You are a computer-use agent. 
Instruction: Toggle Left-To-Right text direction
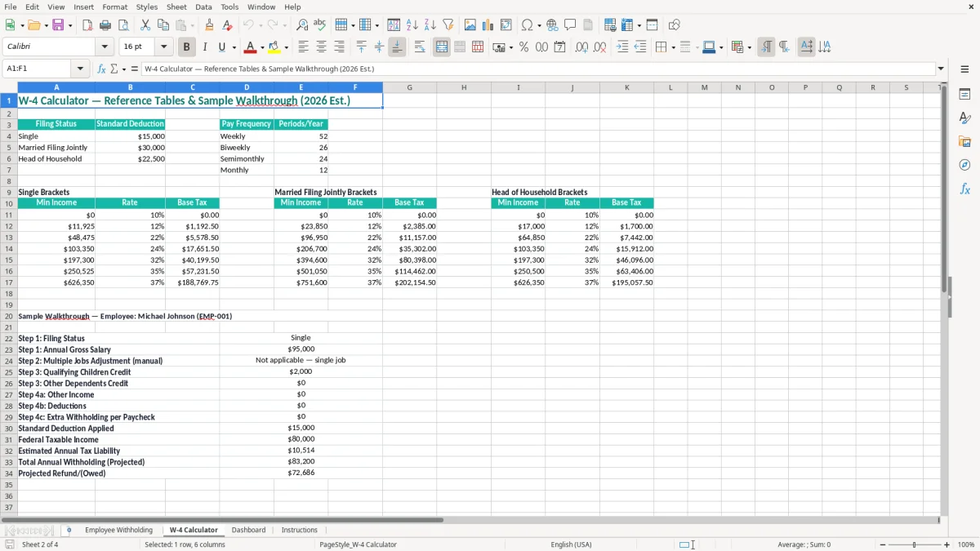pos(766,47)
